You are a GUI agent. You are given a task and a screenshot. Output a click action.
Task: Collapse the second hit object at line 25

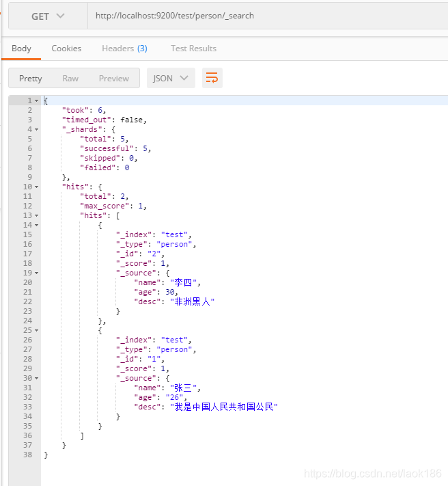(36, 330)
